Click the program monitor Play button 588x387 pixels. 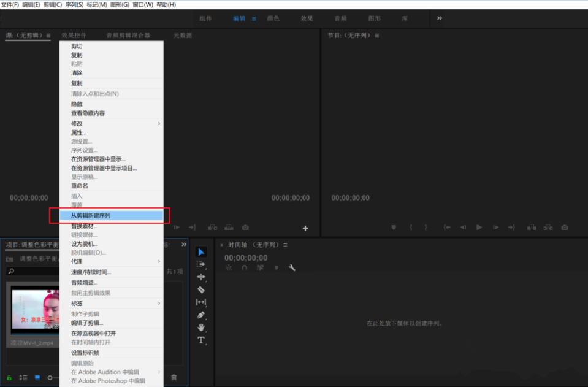479,228
